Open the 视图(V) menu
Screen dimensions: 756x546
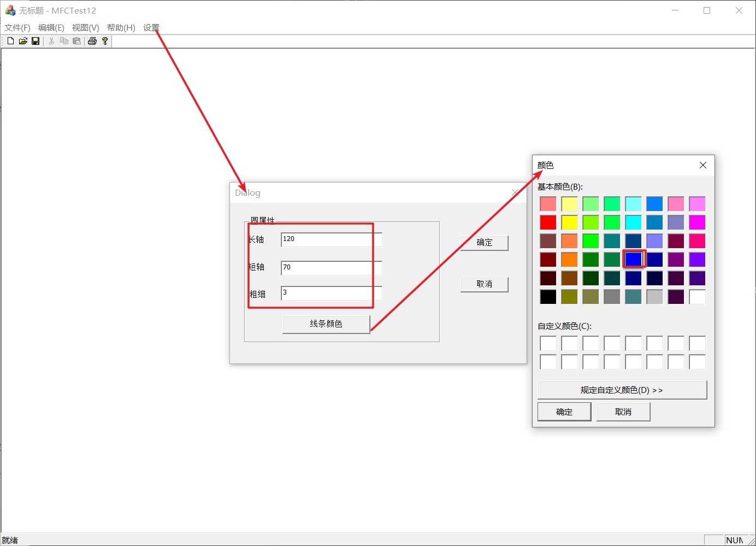tap(85, 28)
